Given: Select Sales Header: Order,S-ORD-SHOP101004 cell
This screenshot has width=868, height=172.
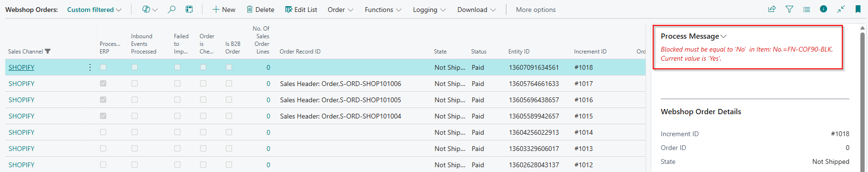Looking at the screenshot, I should [341, 116].
